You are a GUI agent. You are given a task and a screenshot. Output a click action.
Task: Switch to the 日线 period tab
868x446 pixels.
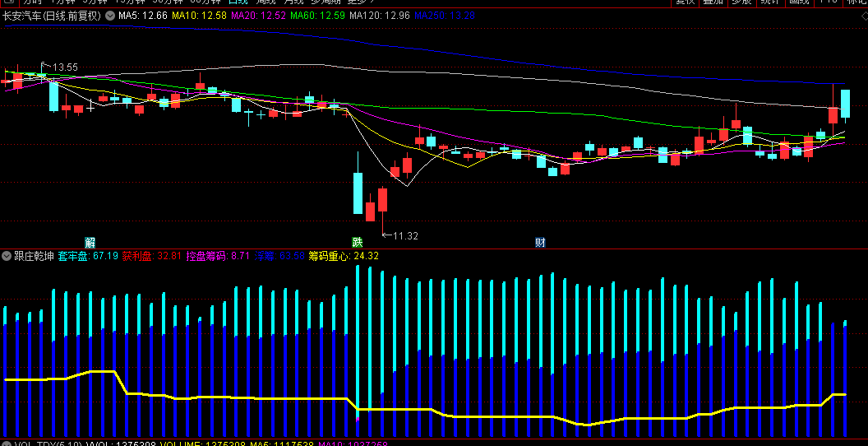point(238,2)
